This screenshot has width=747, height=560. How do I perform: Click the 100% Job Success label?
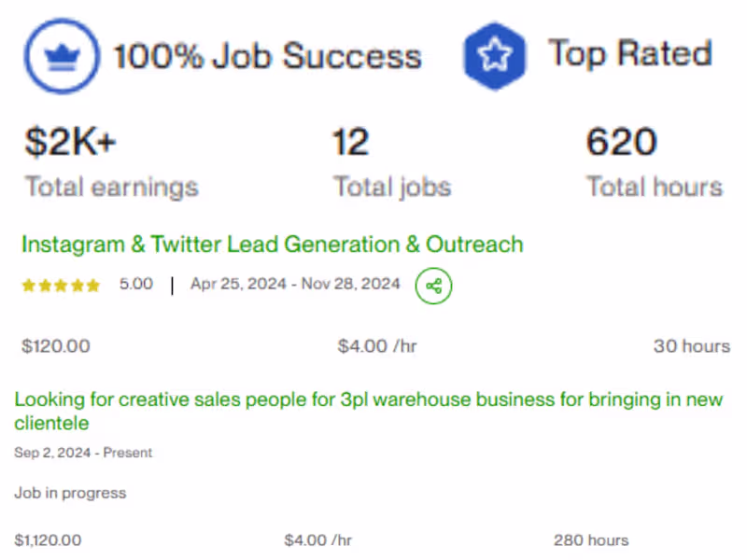(267, 56)
